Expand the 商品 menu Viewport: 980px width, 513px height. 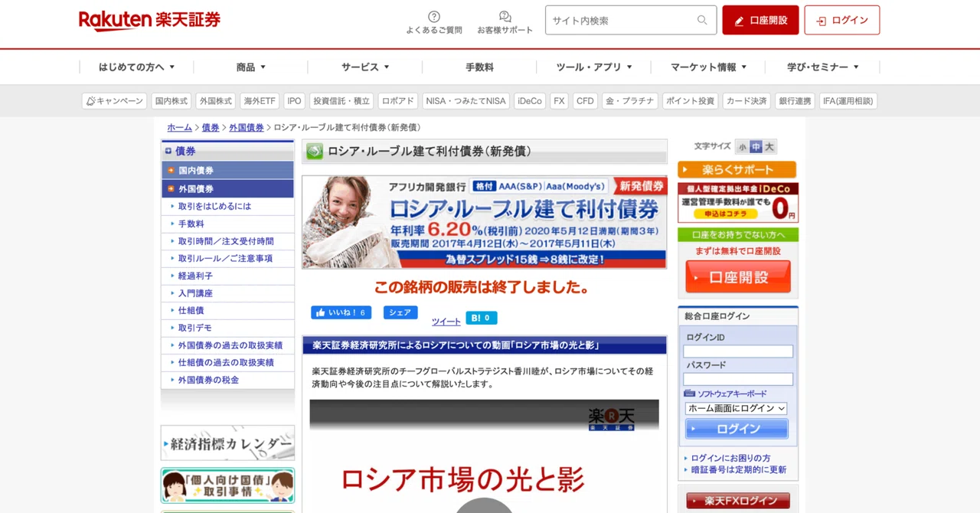coord(251,67)
